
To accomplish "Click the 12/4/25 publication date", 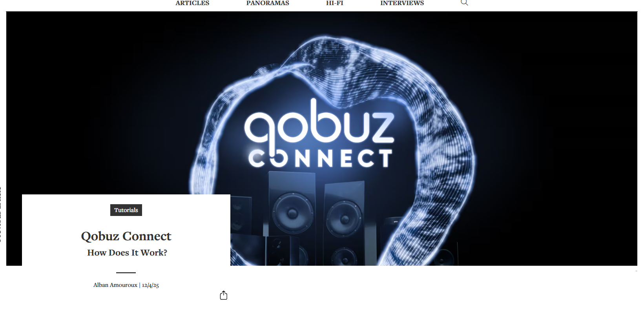I will [x=150, y=285].
